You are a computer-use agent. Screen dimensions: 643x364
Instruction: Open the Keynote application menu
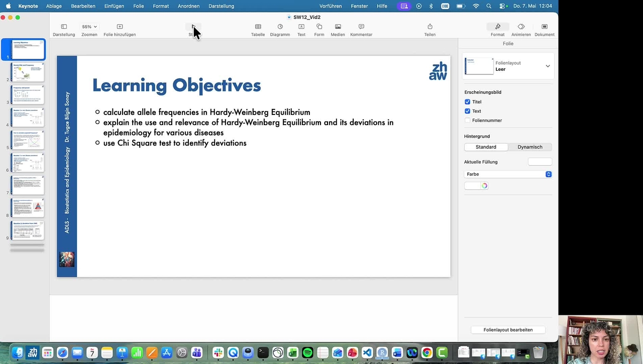[28, 6]
